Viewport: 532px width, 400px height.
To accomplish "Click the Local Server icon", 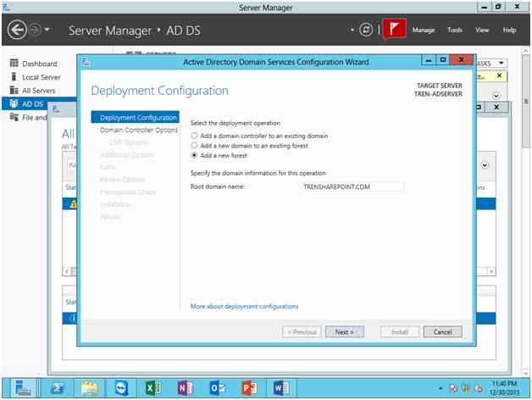I will coord(14,77).
